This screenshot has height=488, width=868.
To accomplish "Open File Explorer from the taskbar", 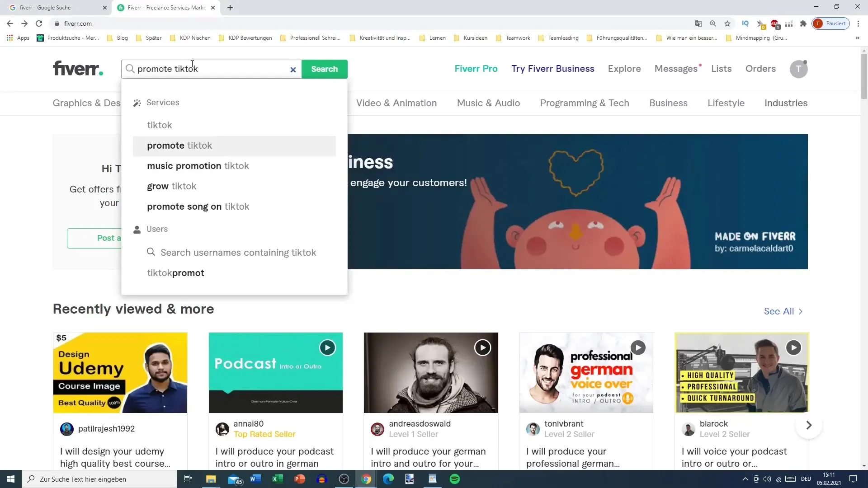I will (211, 479).
